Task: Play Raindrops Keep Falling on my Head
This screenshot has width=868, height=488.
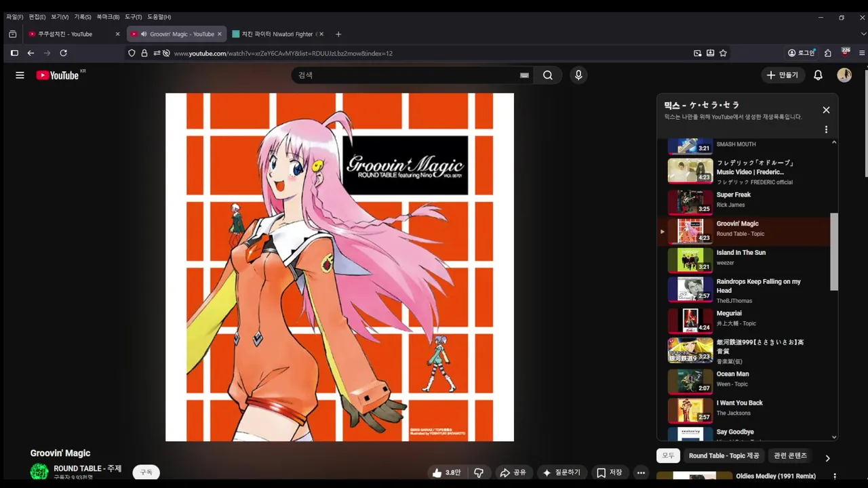Action: (x=744, y=289)
